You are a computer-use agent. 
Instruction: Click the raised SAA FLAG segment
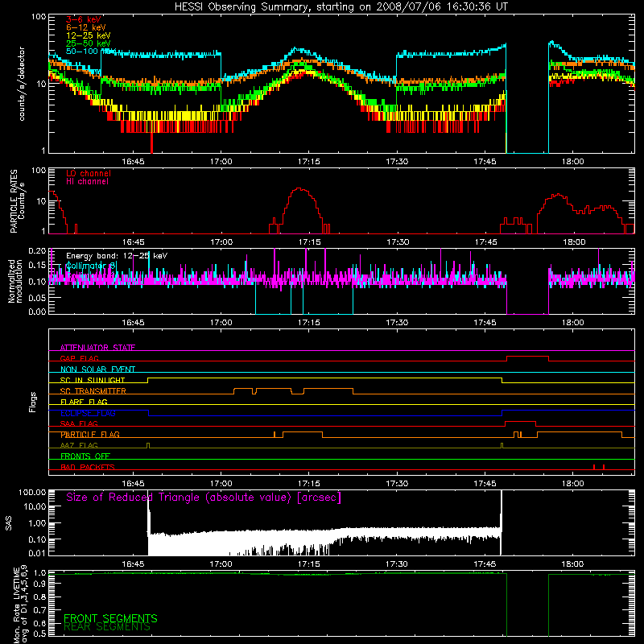pos(520,421)
